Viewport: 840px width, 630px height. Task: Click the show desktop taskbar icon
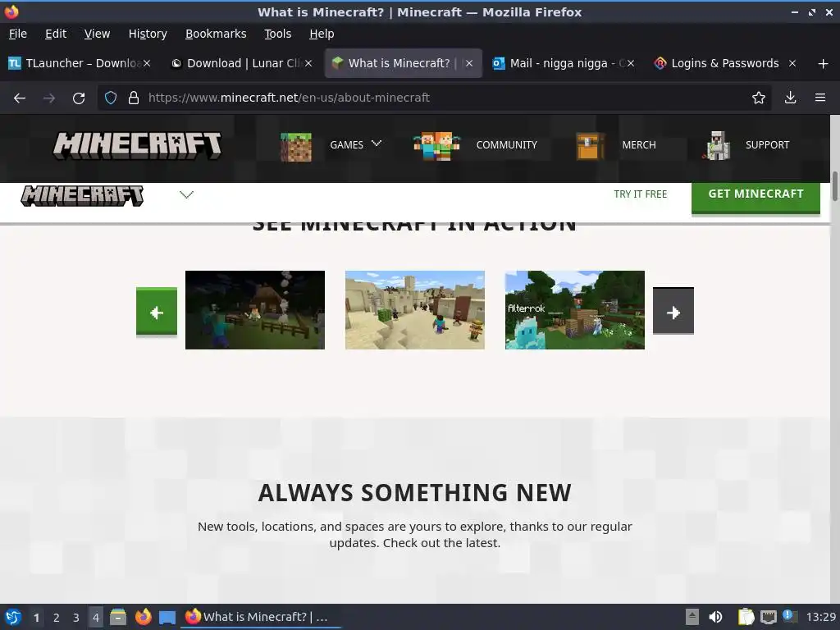167,618
